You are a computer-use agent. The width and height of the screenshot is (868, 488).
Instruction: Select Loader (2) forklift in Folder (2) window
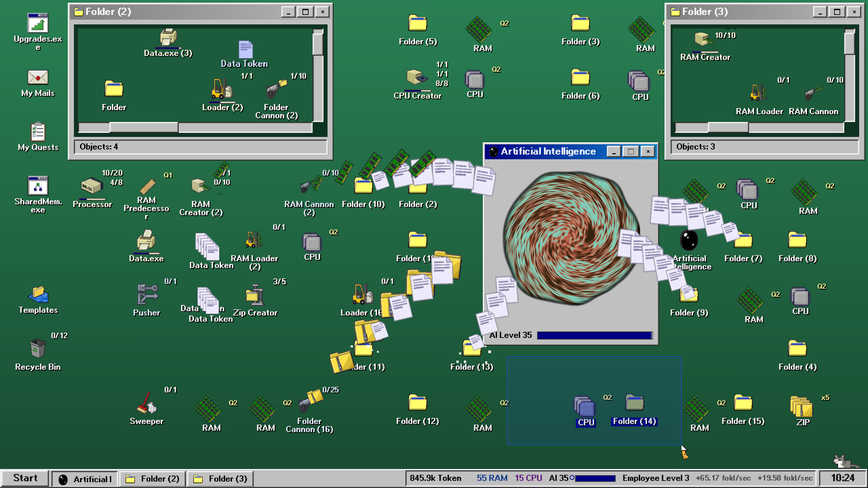pos(222,89)
